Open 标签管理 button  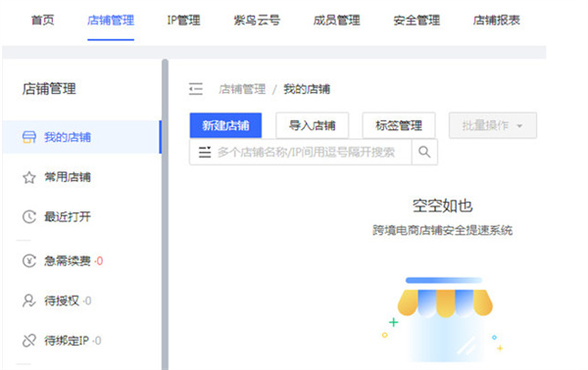tap(399, 125)
